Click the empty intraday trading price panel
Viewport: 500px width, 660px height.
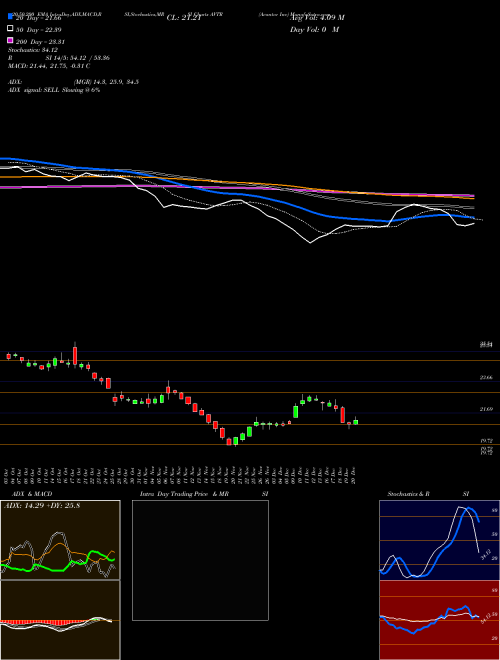tap(200, 560)
